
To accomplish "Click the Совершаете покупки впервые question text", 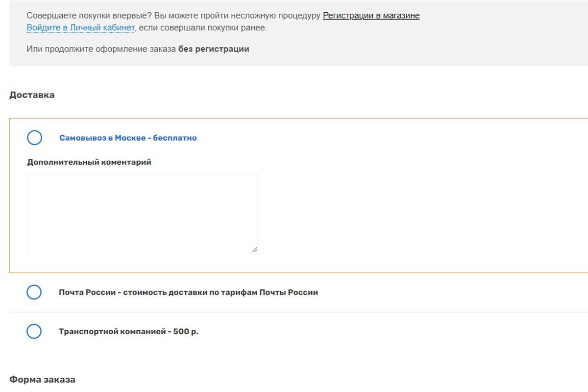I will point(89,15).
